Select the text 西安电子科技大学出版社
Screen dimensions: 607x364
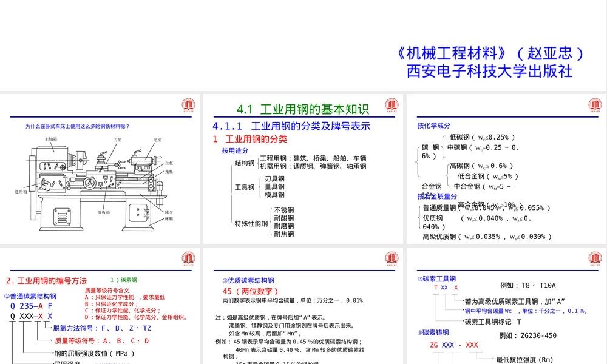[x=489, y=71]
